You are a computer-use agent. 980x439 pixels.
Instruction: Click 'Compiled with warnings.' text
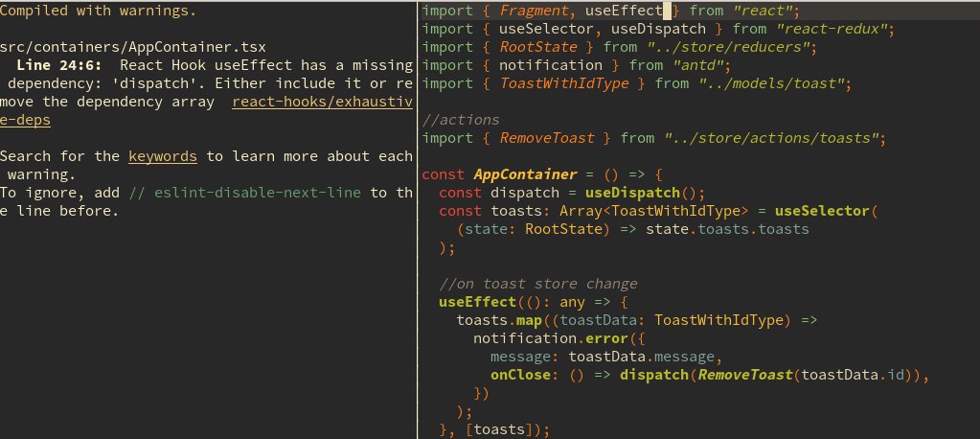point(98,11)
